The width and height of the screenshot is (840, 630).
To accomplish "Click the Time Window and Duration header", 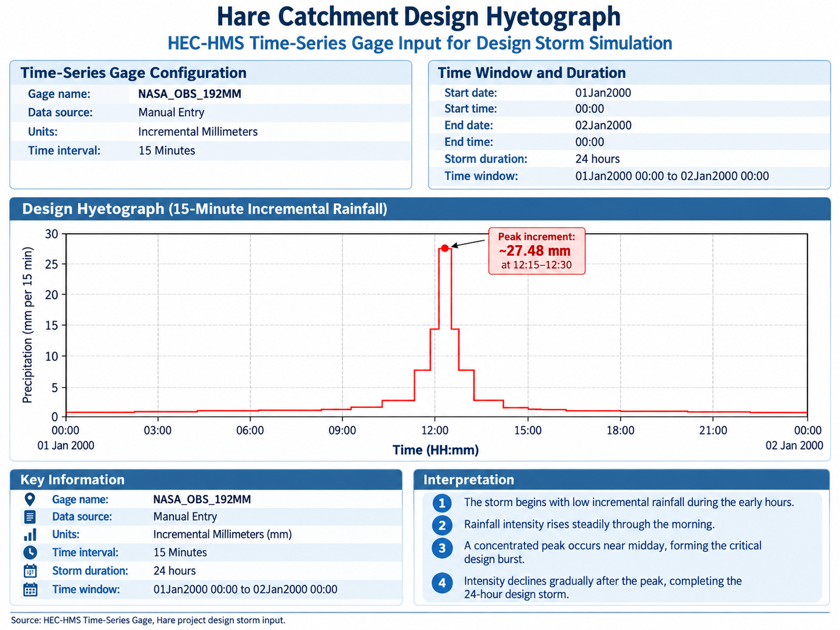I will pos(532,73).
